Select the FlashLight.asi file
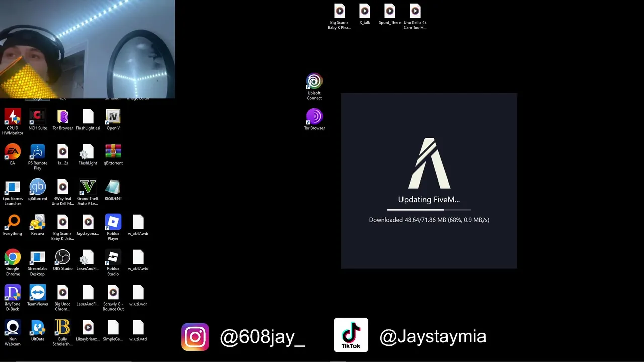 click(x=88, y=120)
